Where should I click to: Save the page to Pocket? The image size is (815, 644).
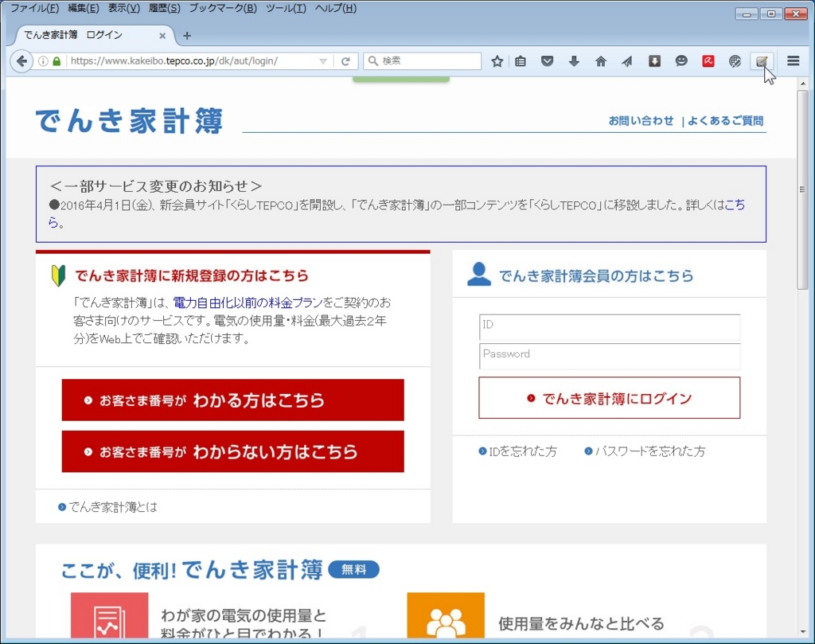547,60
